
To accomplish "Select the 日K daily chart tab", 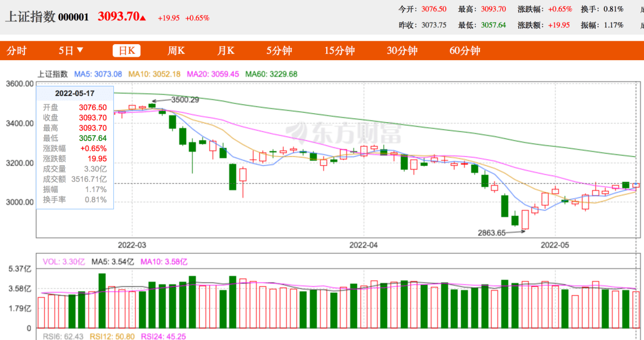I will tap(126, 51).
